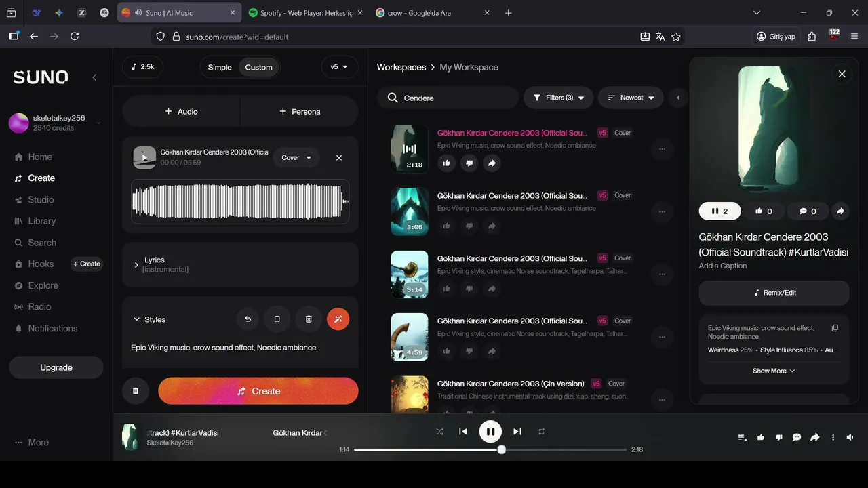Click the 2.5k credits pill
The height and width of the screenshot is (488, 868).
point(142,67)
